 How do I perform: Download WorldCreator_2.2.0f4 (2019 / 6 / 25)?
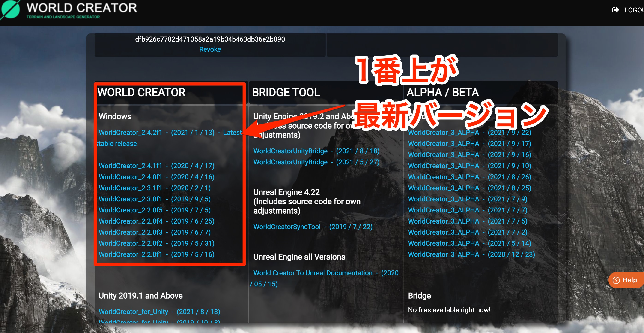tap(156, 221)
